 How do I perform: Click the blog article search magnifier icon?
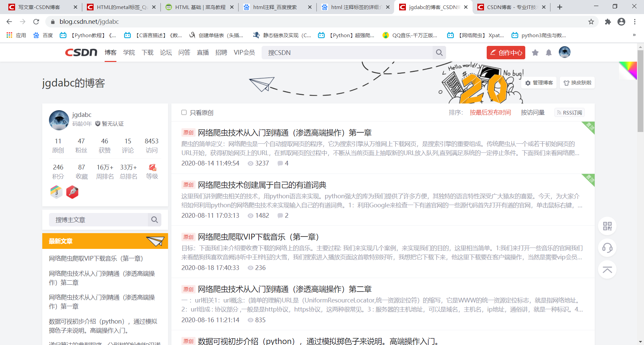pos(155,220)
